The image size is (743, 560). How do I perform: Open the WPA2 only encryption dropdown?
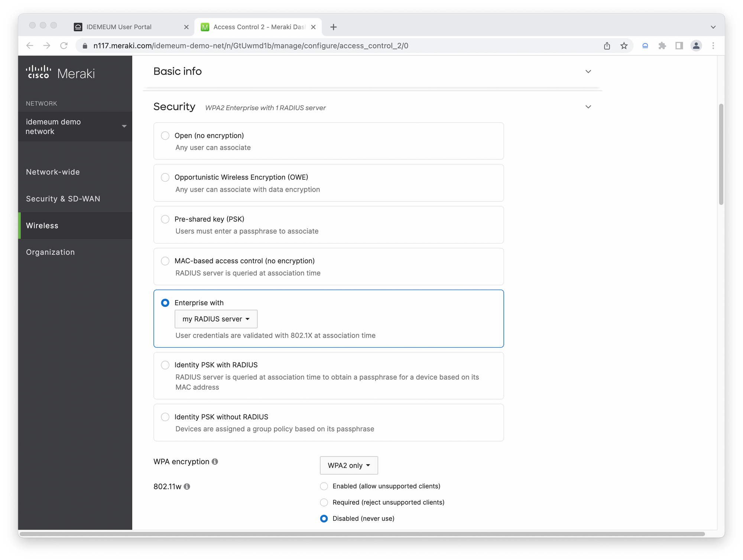(349, 465)
